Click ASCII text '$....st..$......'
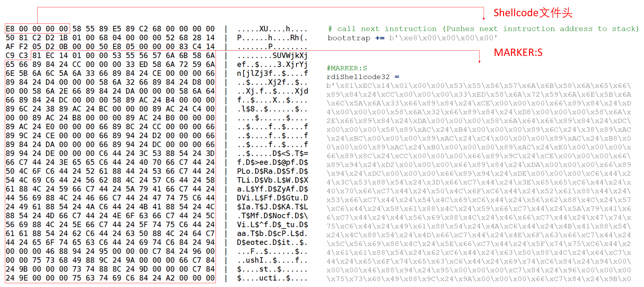 (272, 269)
